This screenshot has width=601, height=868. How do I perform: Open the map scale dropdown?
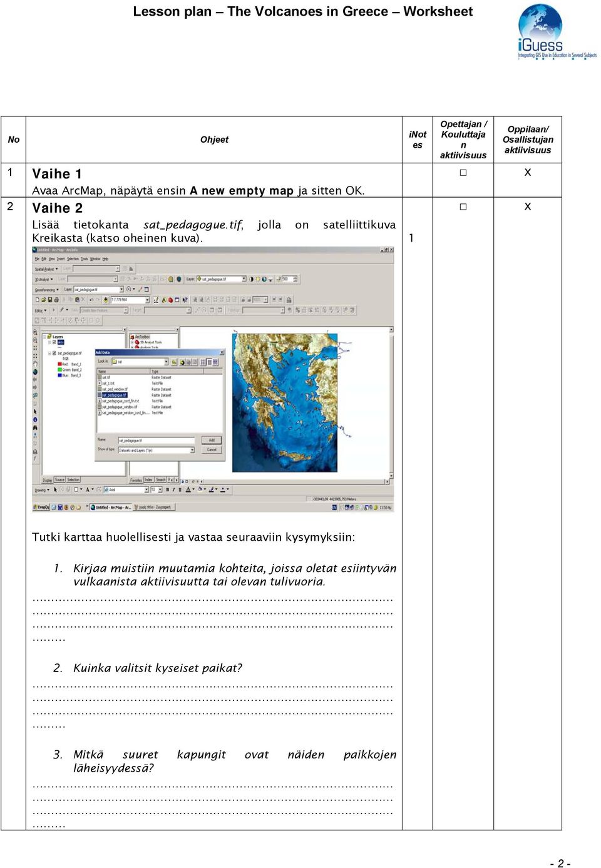(147, 300)
